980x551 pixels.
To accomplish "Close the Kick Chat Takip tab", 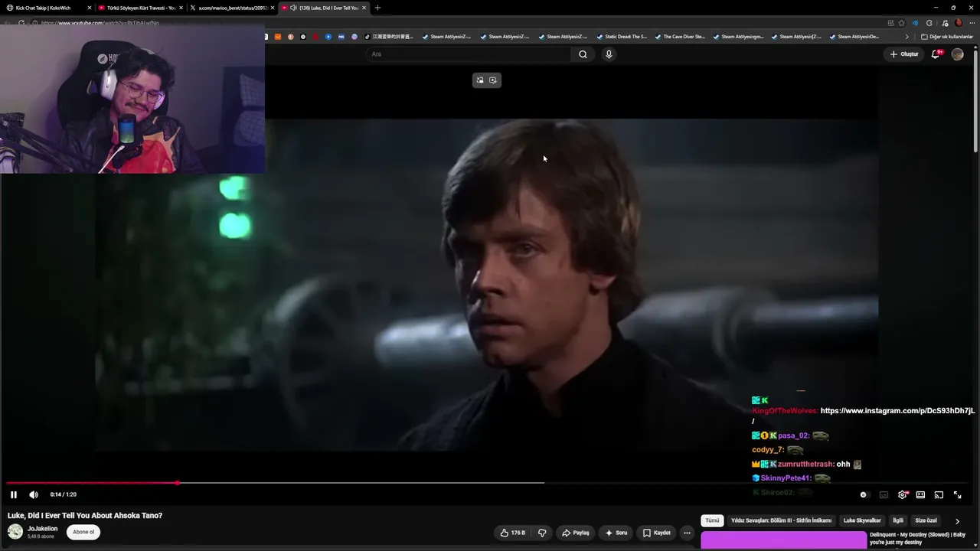I will point(89,8).
